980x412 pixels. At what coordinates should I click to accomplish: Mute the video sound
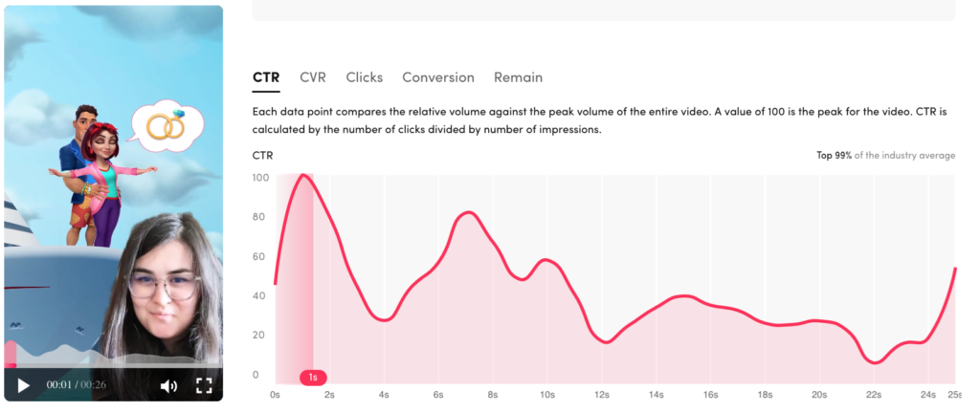tap(168, 386)
